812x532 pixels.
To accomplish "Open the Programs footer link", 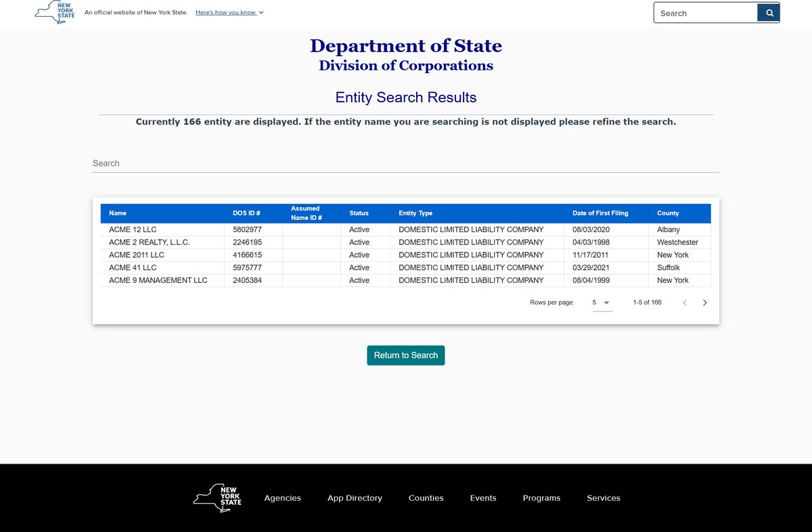I will pyautogui.click(x=541, y=498).
